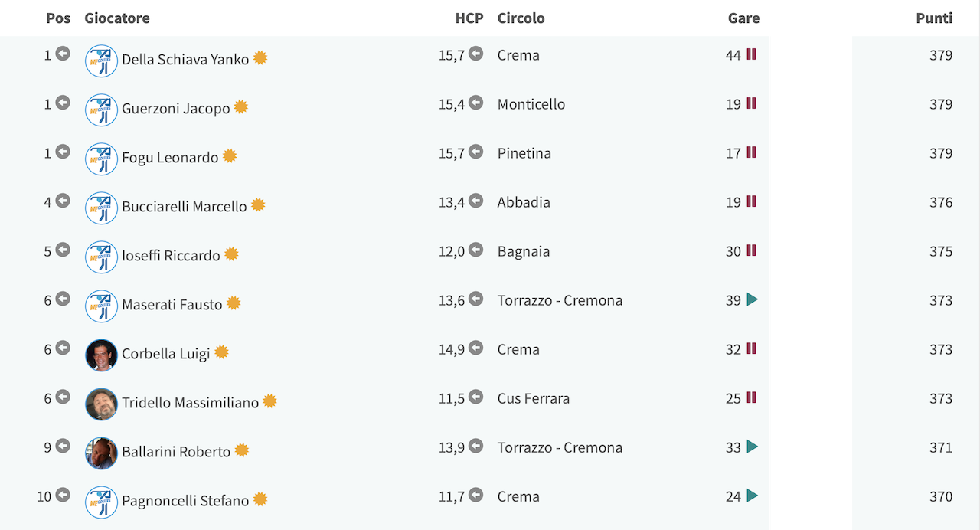
Task: Click the gray arrow beside Guerzoni Jacopo's position
Action: click(63, 103)
